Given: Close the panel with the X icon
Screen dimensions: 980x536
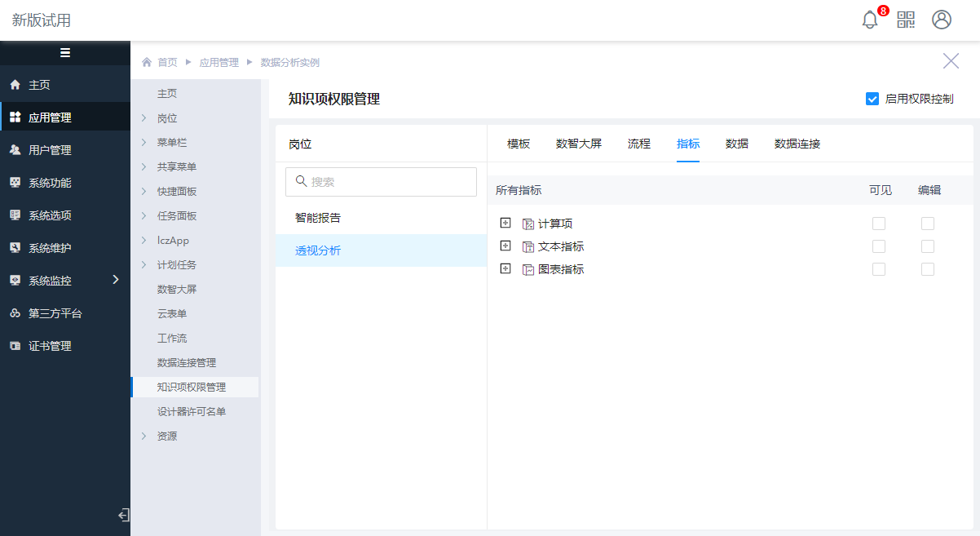Looking at the screenshot, I should click(951, 60).
